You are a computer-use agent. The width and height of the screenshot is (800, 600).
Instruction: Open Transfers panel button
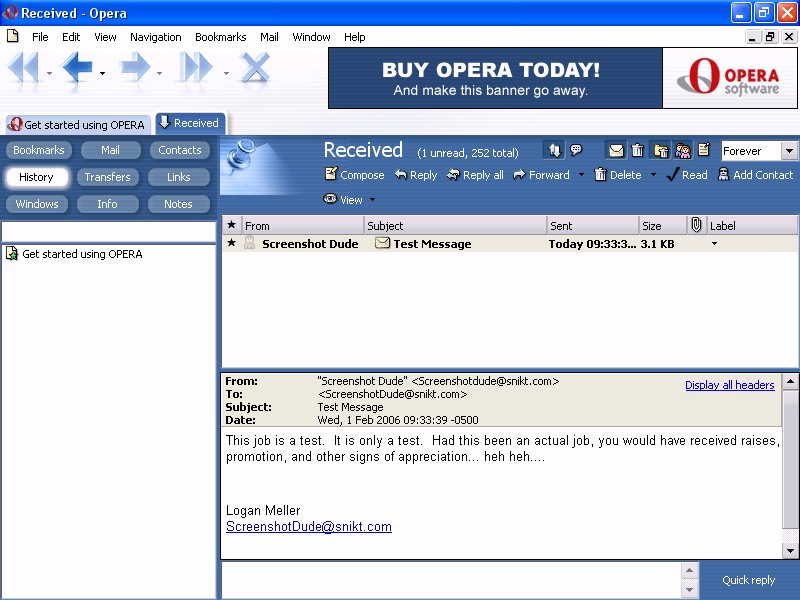[107, 177]
